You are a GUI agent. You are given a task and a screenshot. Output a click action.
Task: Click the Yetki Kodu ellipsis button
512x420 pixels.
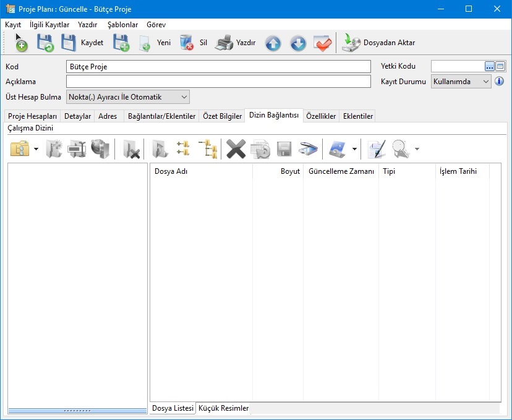(489, 66)
